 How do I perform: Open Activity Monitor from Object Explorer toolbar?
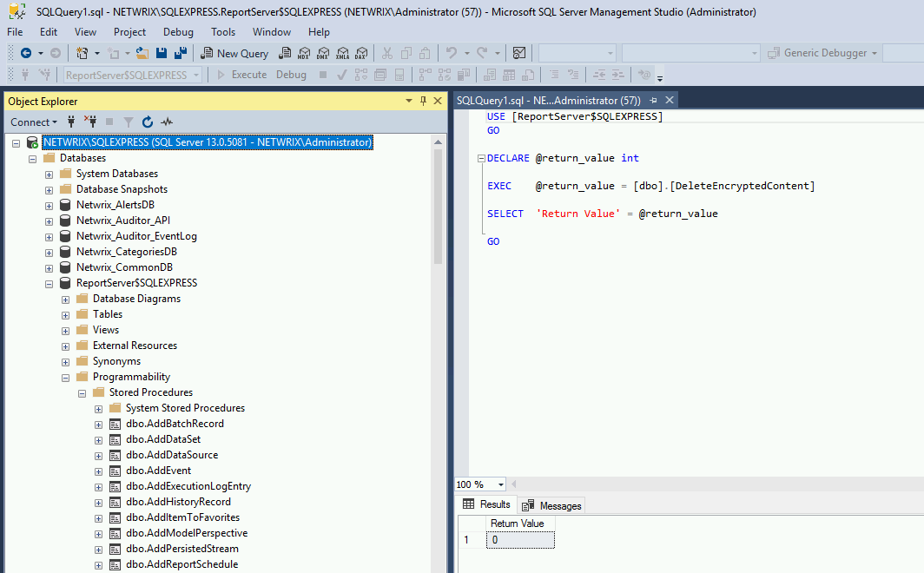(x=168, y=122)
